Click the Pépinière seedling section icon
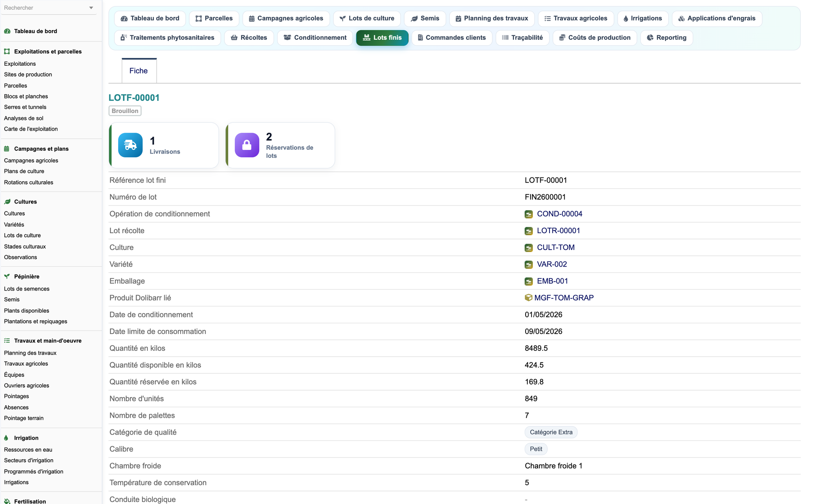Image resolution: width=815 pixels, height=504 pixels. click(7, 276)
